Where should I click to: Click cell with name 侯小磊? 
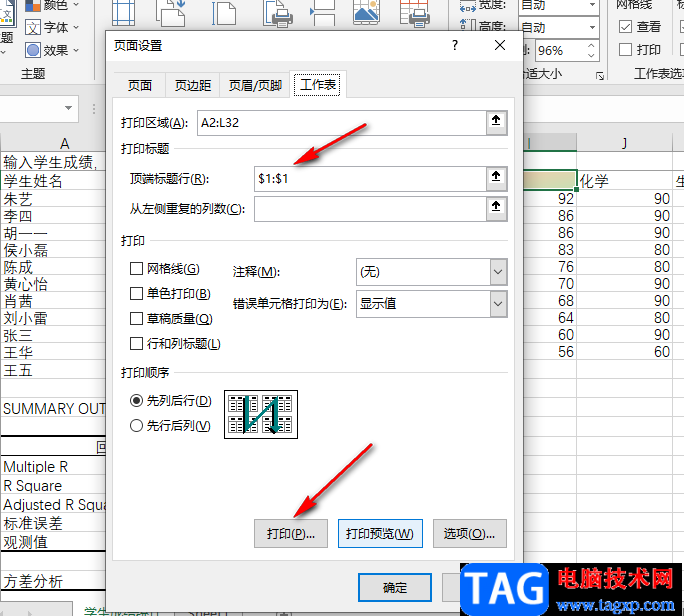(53, 250)
